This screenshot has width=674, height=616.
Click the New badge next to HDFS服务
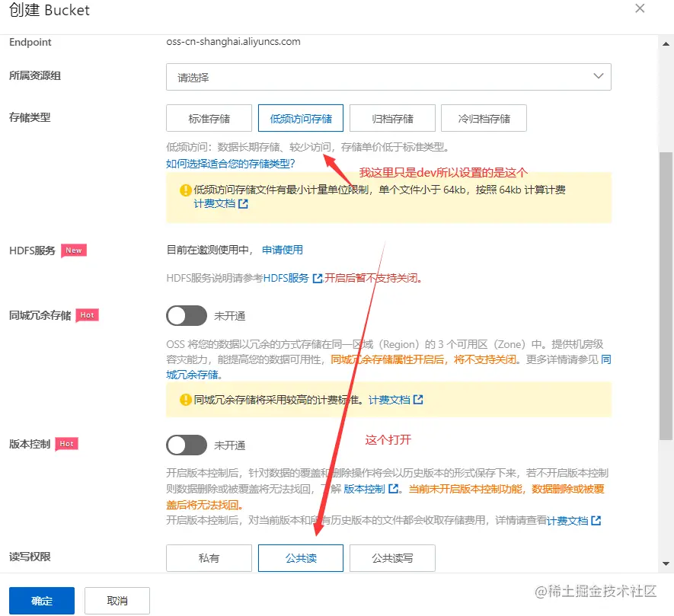[74, 250]
